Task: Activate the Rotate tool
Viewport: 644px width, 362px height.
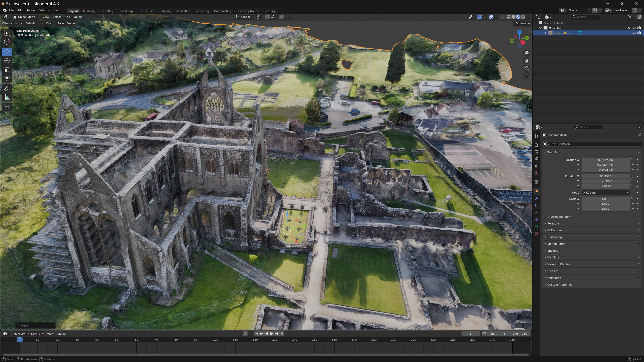Action: (7, 61)
